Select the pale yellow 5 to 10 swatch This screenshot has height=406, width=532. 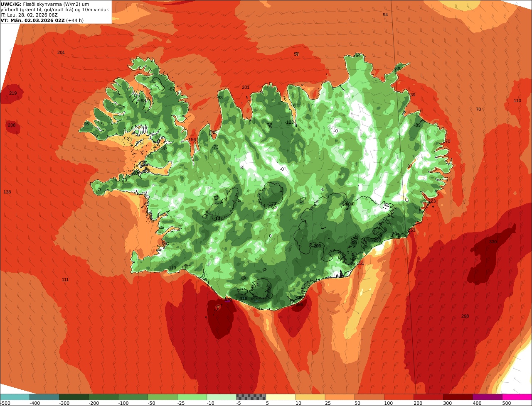pyautogui.click(x=280, y=397)
